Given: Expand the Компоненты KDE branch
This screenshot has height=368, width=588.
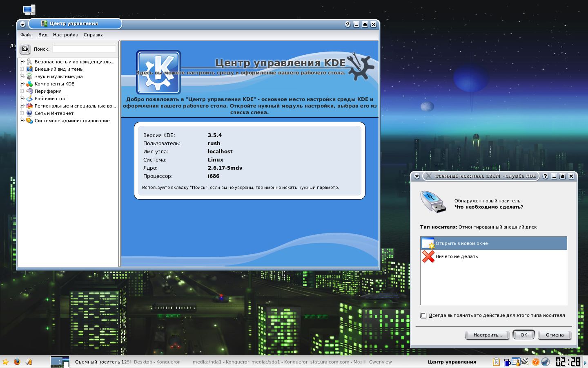Looking at the screenshot, I should (x=22, y=84).
